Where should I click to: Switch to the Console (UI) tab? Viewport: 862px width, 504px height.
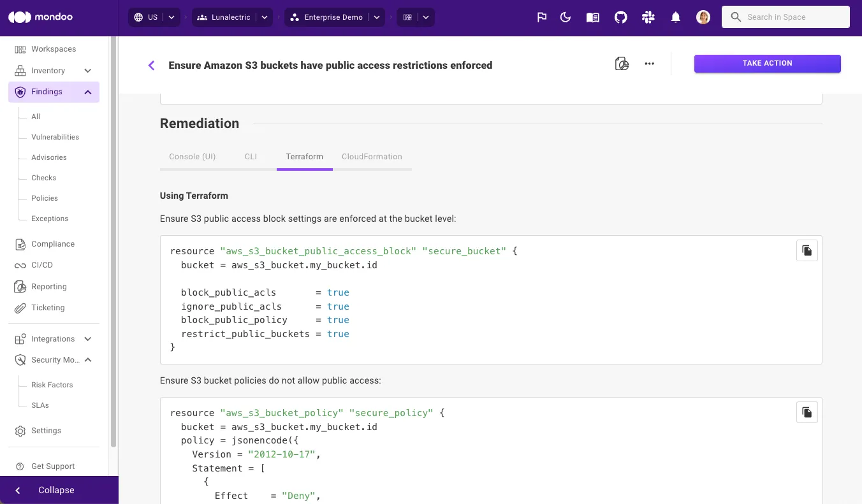[x=192, y=157]
